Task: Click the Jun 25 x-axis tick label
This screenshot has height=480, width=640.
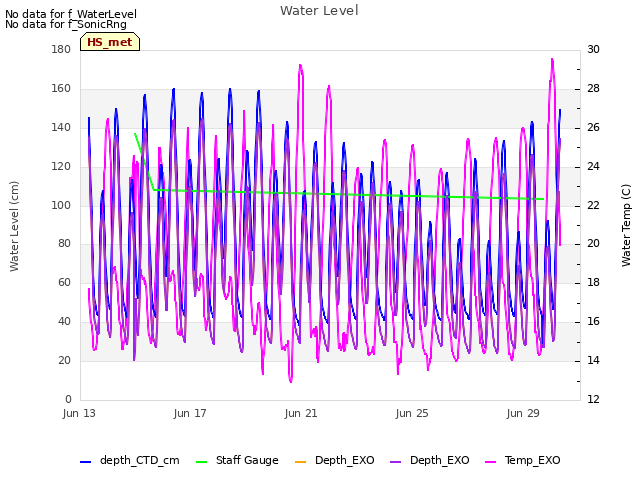Action: pos(412,413)
